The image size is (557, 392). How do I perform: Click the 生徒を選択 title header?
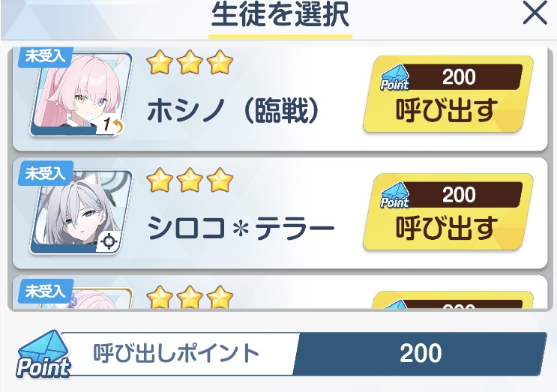[x=280, y=14]
